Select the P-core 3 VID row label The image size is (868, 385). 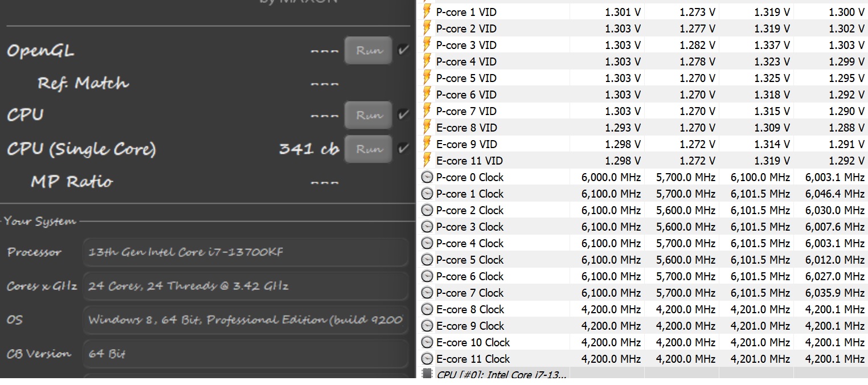click(466, 45)
